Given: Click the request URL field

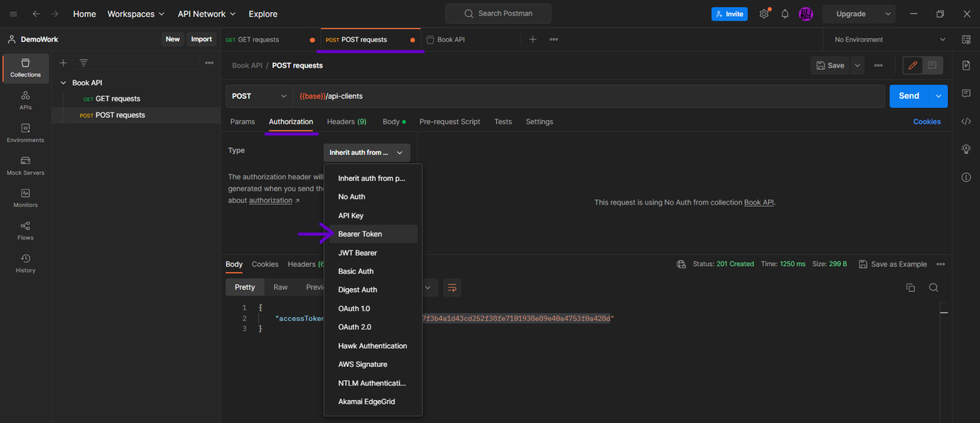Looking at the screenshot, I should pos(588,96).
